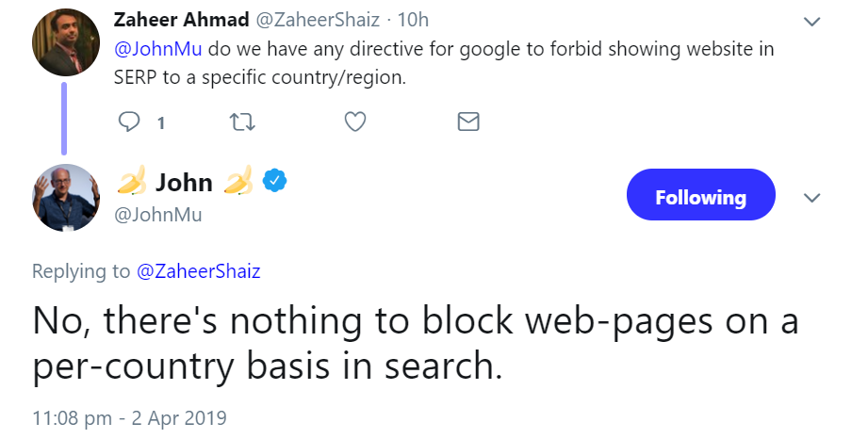
Task: Open the 11:08 pm - 2 Apr 2019 timestamp
Action: pos(129,416)
